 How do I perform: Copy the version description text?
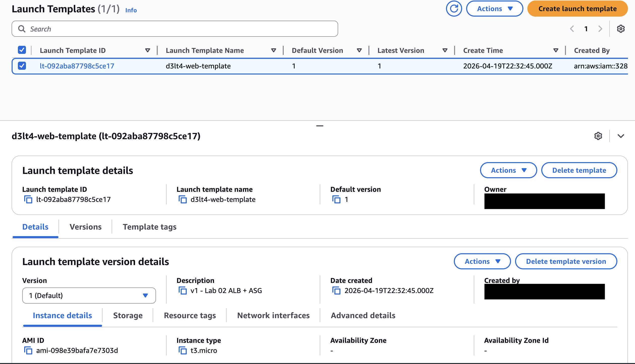[182, 291]
